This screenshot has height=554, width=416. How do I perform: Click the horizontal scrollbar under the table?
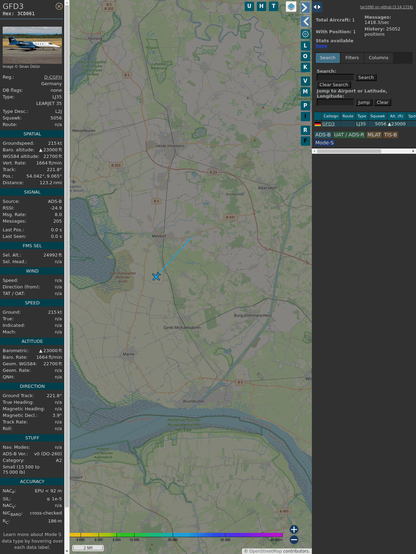364,151
